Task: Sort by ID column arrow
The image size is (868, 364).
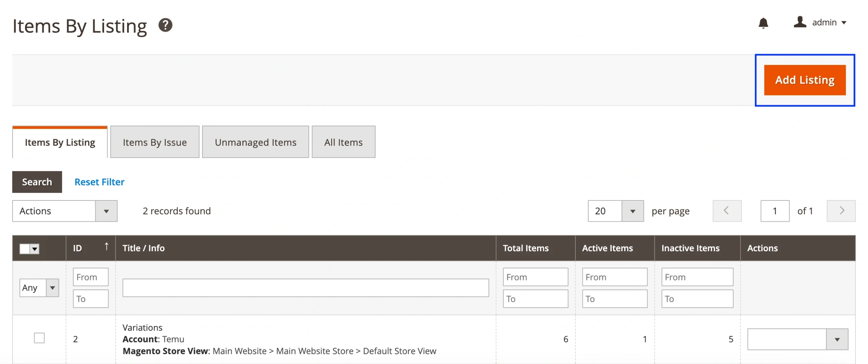Action: [x=106, y=247]
